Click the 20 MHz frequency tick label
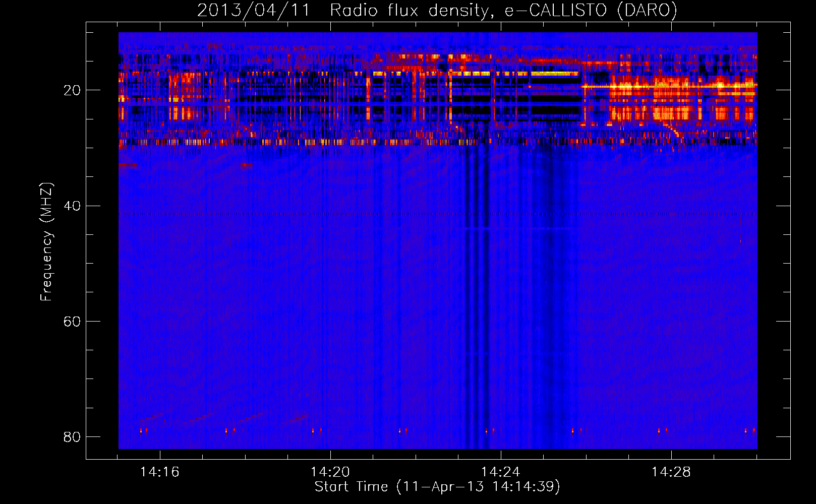Viewport: 816px width, 504px height. pos(72,90)
